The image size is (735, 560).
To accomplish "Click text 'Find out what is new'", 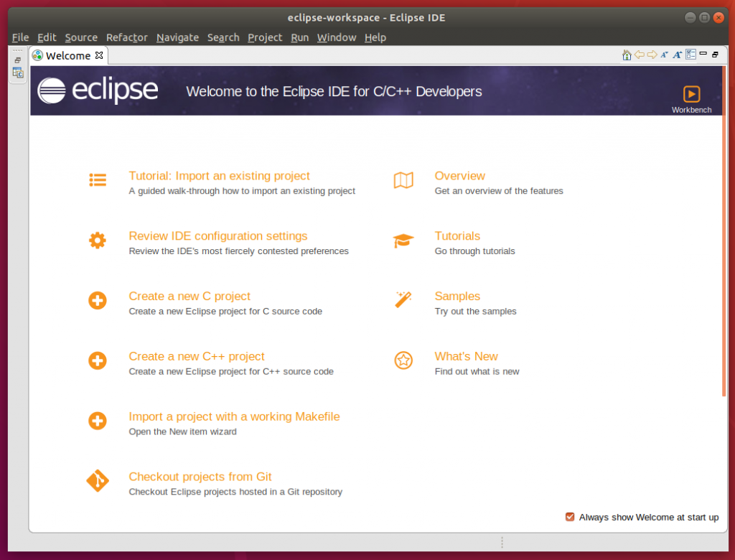I will (477, 371).
